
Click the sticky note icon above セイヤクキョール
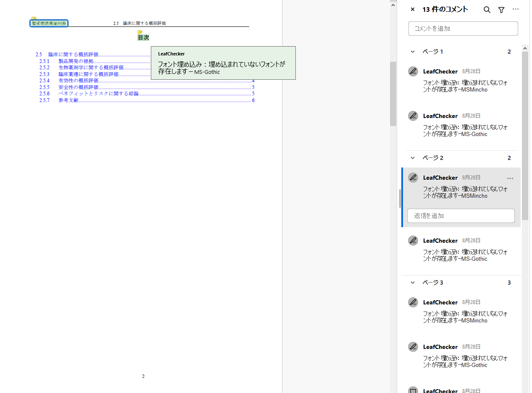(34, 18)
